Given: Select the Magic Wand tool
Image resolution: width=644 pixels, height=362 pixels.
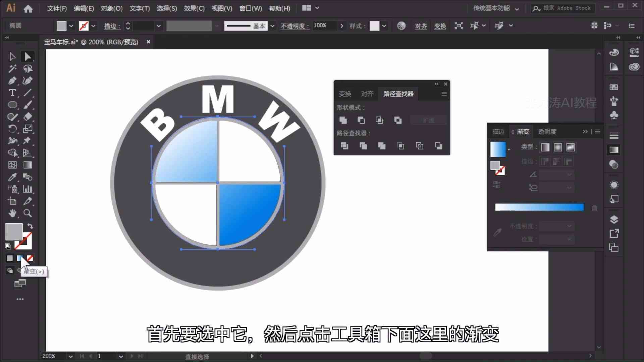Looking at the screenshot, I should [x=12, y=69].
